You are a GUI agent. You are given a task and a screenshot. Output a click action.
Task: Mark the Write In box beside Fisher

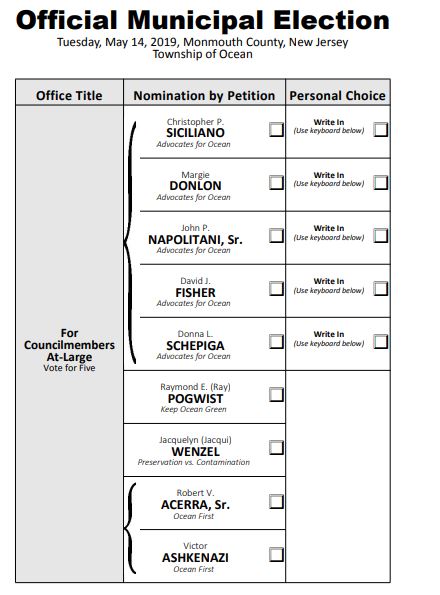point(380,289)
